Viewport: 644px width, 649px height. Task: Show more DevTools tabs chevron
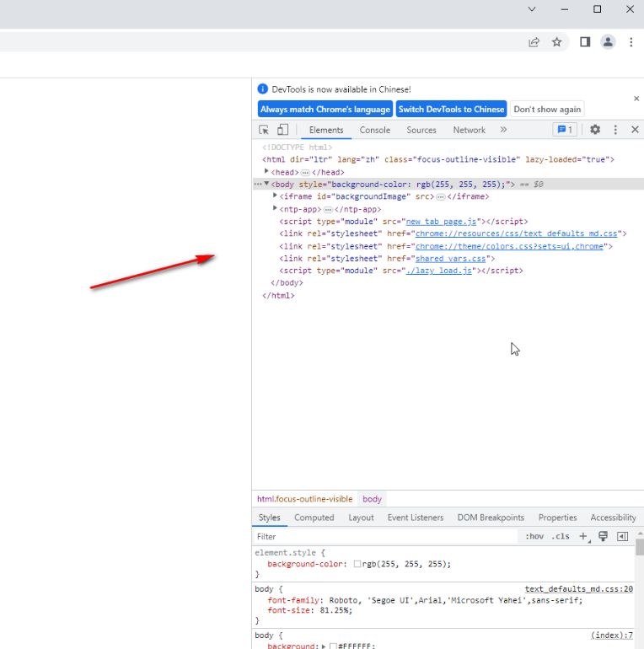point(503,130)
